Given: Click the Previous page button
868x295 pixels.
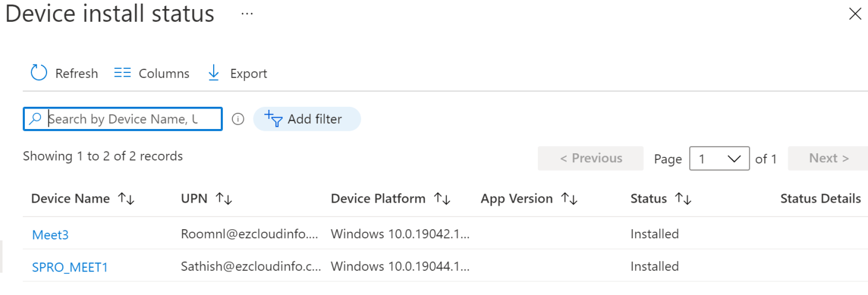Looking at the screenshot, I should pyautogui.click(x=591, y=158).
